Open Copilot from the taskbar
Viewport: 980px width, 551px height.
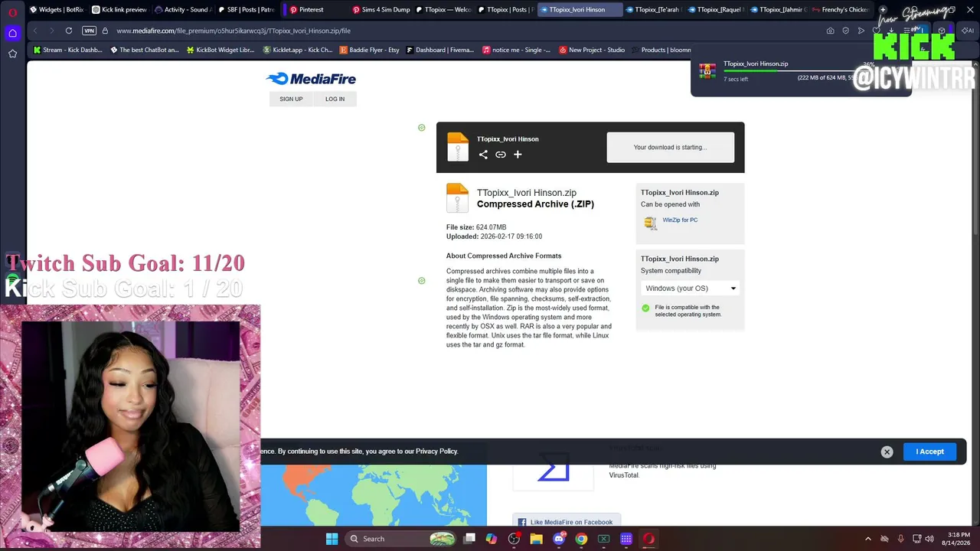tap(492, 539)
